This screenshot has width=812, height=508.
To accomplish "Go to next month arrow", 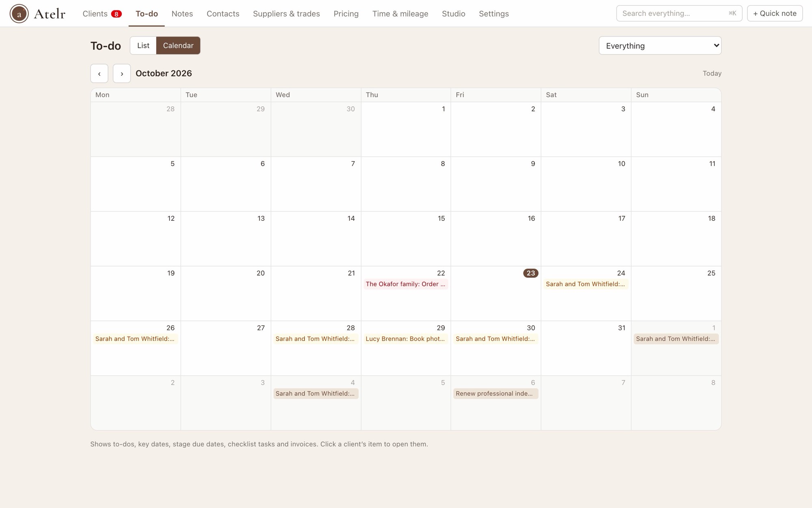I will click(x=122, y=74).
